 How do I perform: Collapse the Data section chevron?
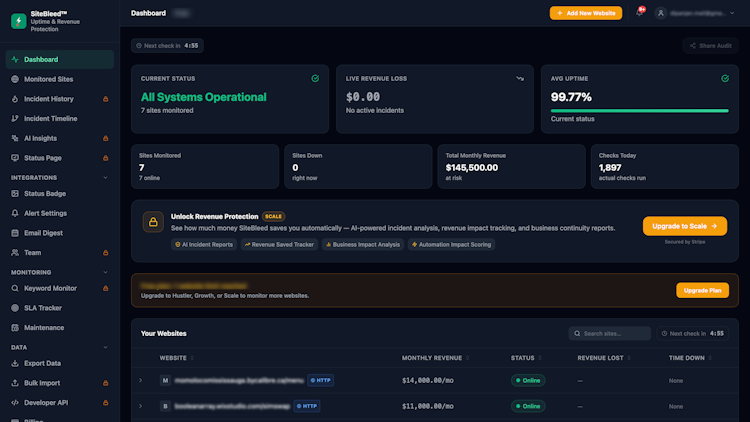click(105, 347)
